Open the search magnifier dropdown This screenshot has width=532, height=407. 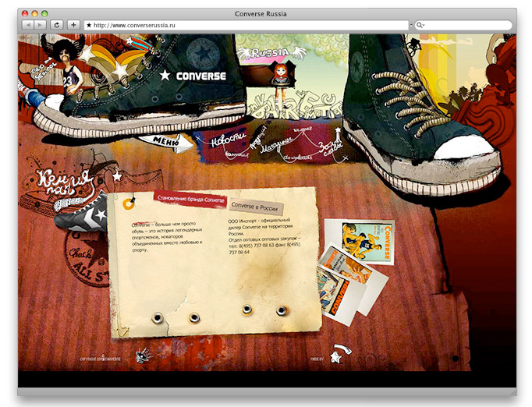[x=420, y=25]
